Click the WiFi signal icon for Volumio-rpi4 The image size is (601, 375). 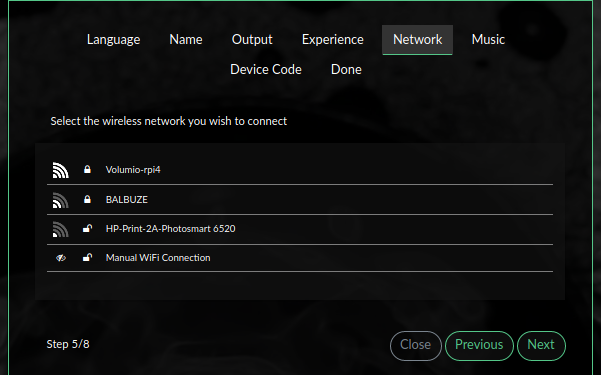tap(61, 170)
